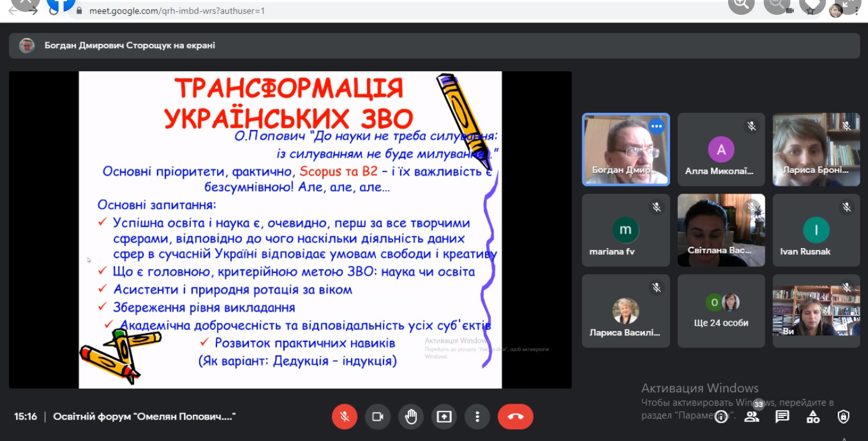Open options on Богдан's video tile
Image resolution: width=868 pixels, height=441 pixels.
click(656, 126)
